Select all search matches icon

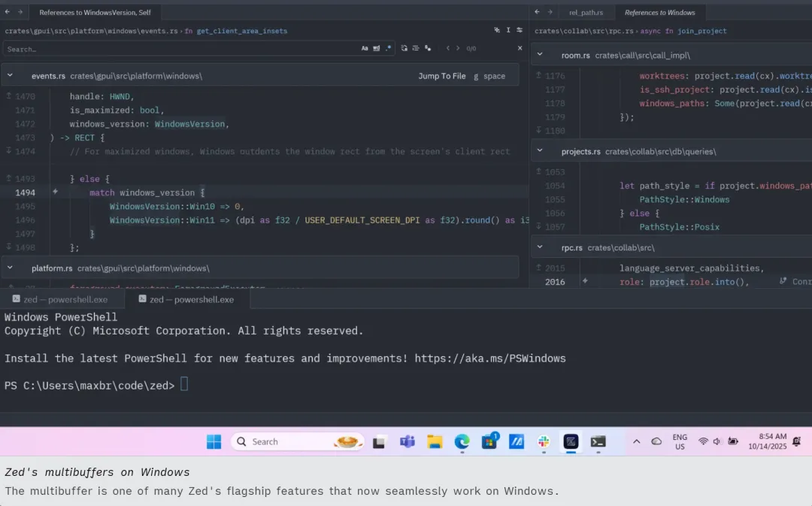coord(428,48)
